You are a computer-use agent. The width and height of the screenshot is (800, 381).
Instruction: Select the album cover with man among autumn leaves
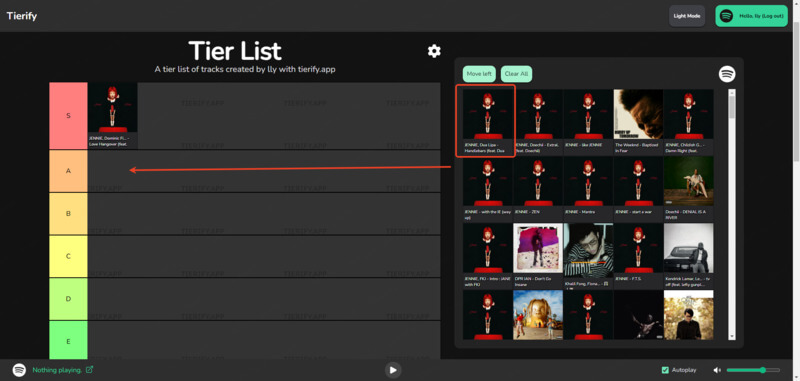click(x=689, y=315)
